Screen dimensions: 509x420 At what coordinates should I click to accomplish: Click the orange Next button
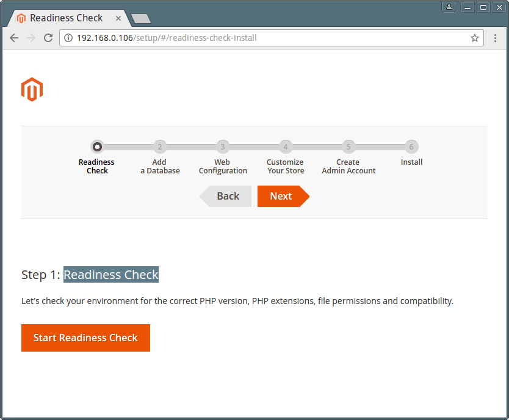[x=283, y=196]
